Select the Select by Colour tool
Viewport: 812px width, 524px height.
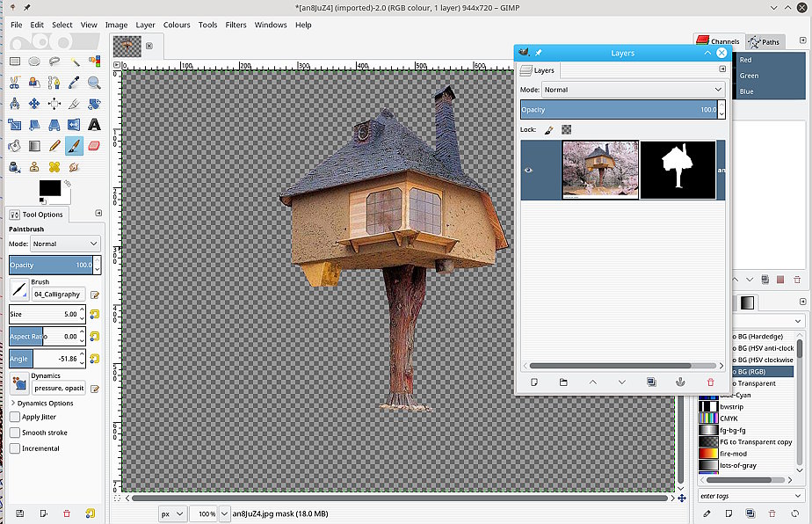[94, 62]
